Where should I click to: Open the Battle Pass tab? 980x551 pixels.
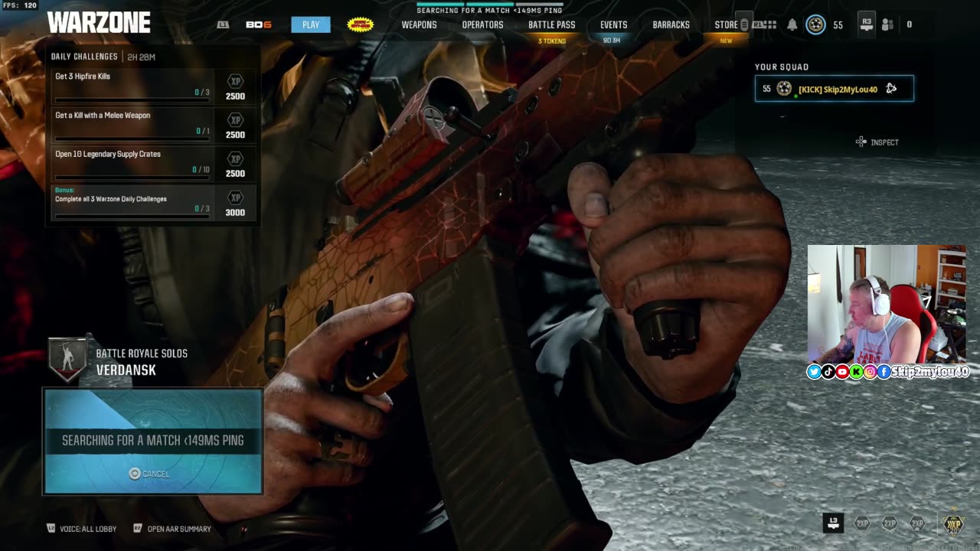tap(552, 24)
